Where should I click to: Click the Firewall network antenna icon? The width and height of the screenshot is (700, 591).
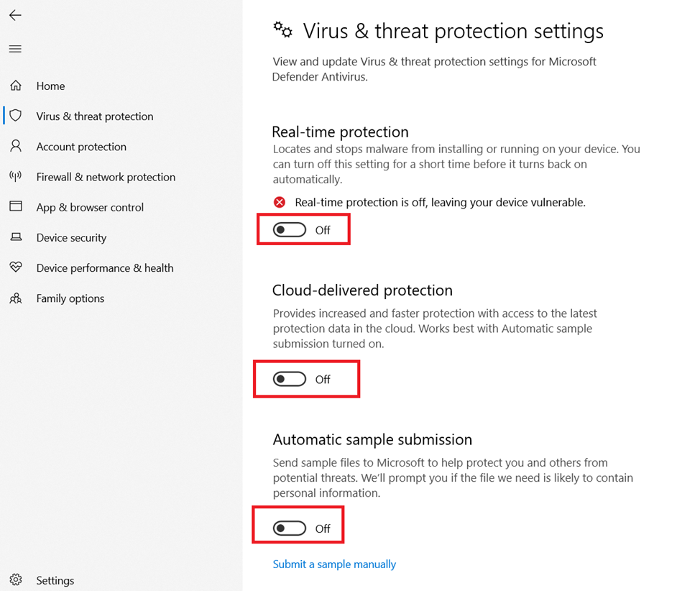pos(16,176)
